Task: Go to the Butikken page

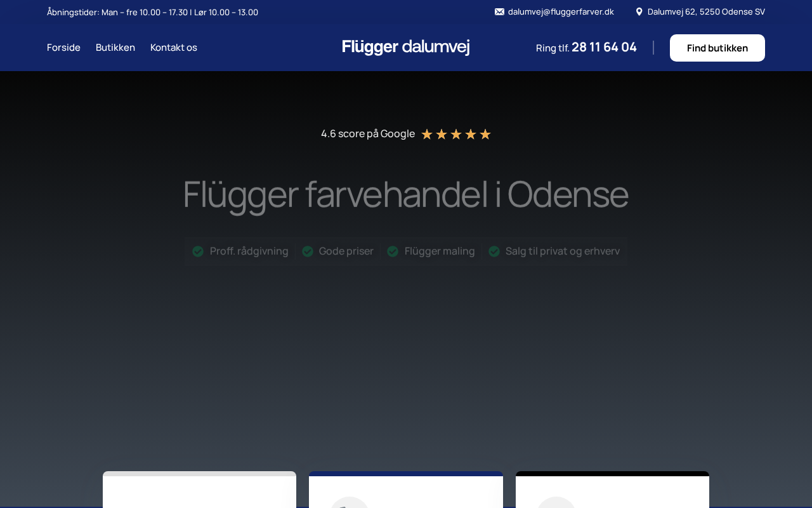Action: click(115, 48)
